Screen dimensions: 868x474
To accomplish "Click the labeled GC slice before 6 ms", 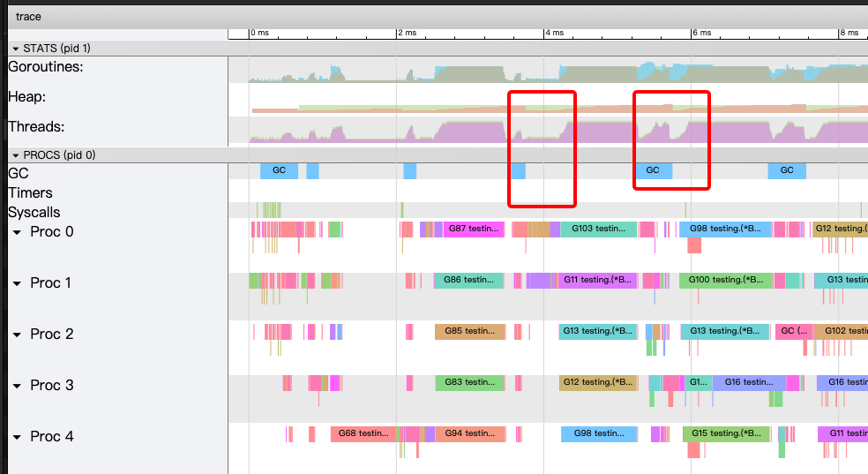I will [653, 170].
